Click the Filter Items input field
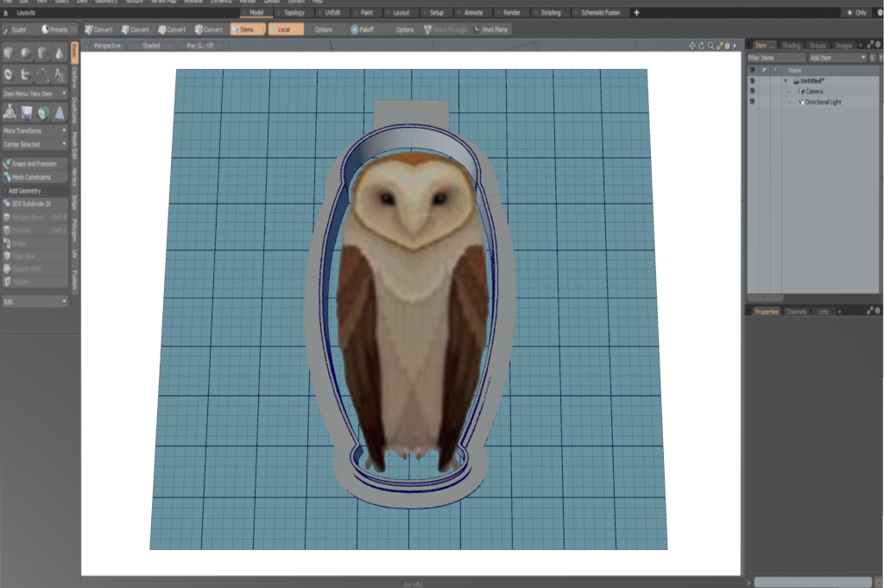This screenshot has width=884, height=588. coord(777,58)
